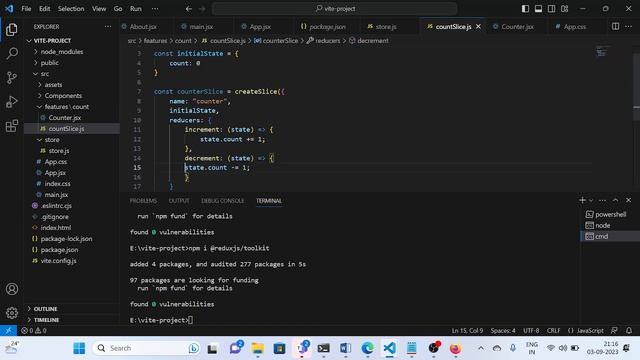
Task: Open terminal panel more actions ellipsis
Action: (x=602, y=200)
